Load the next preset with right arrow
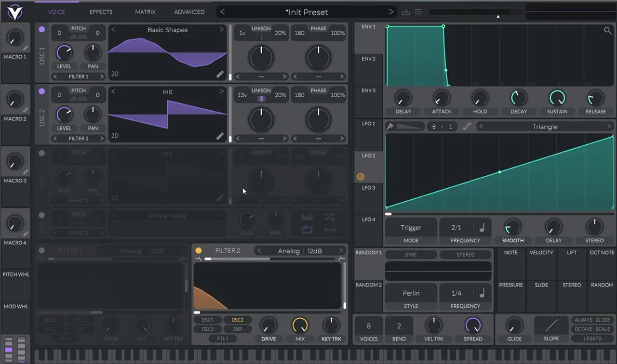Screen dimensions: 617x364 coord(391,12)
